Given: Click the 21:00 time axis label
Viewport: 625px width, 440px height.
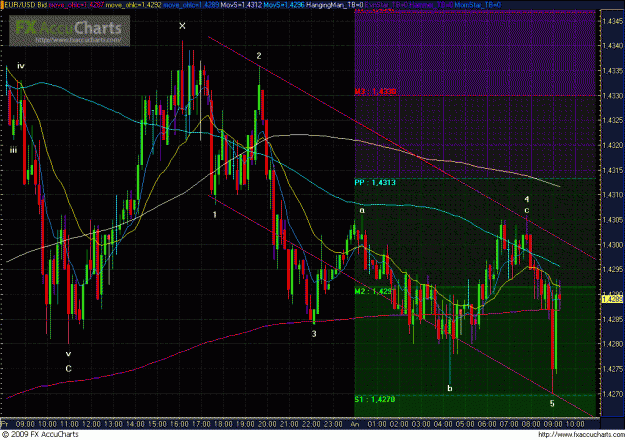Looking at the screenshot, I should click(x=289, y=424).
